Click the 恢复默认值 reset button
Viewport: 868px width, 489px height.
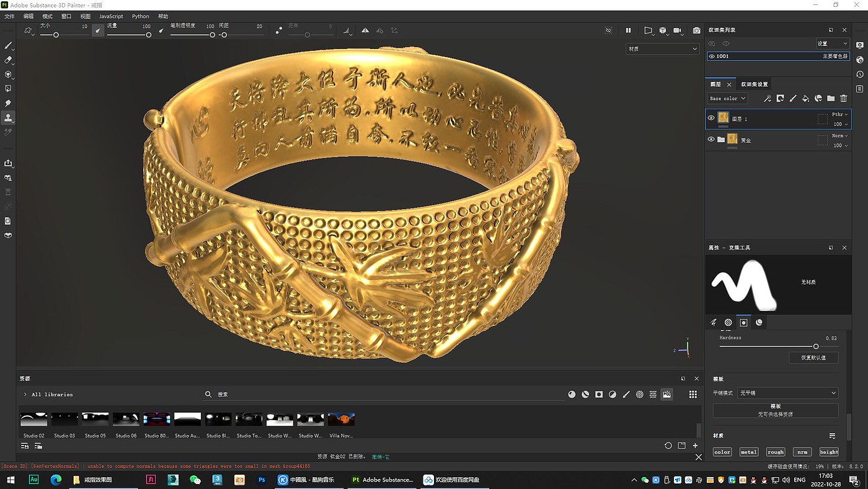813,358
